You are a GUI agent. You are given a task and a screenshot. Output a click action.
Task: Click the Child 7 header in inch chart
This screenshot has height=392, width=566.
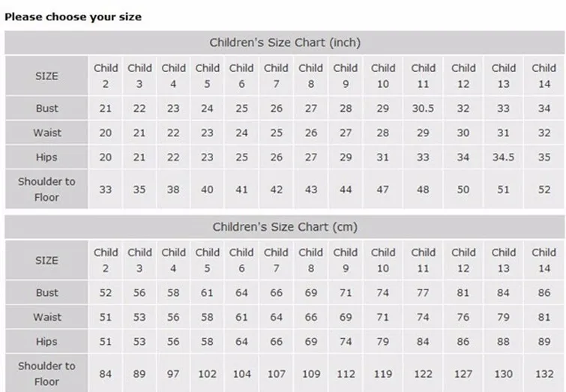tap(276, 76)
